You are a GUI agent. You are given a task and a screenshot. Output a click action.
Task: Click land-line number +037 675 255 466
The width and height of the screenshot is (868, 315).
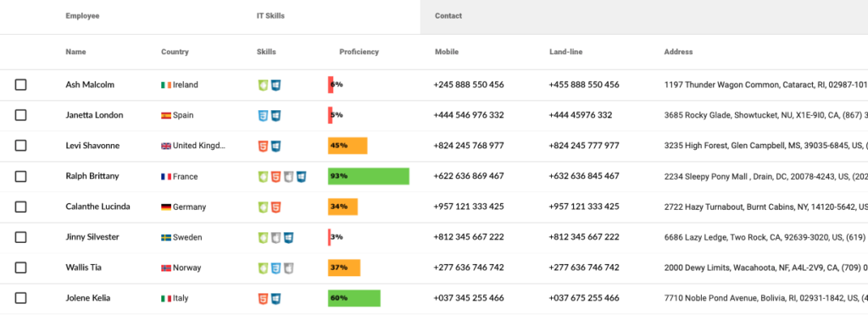(x=584, y=298)
